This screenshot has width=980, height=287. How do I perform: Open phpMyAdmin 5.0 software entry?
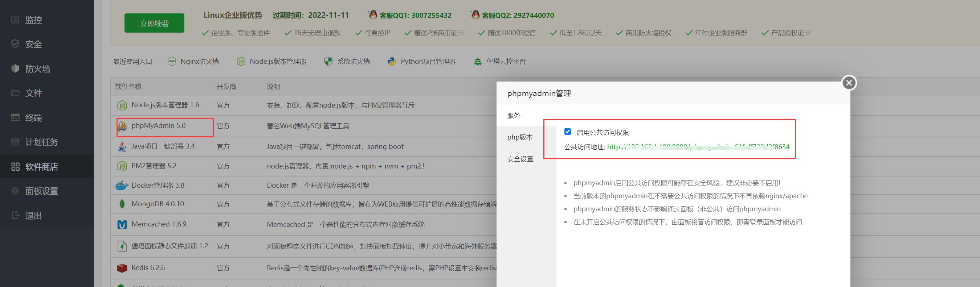[x=158, y=126]
